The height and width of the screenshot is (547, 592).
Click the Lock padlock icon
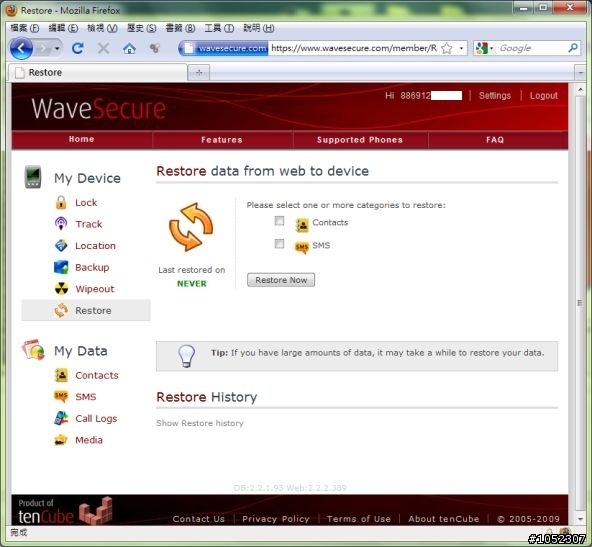(x=61, y=202)
